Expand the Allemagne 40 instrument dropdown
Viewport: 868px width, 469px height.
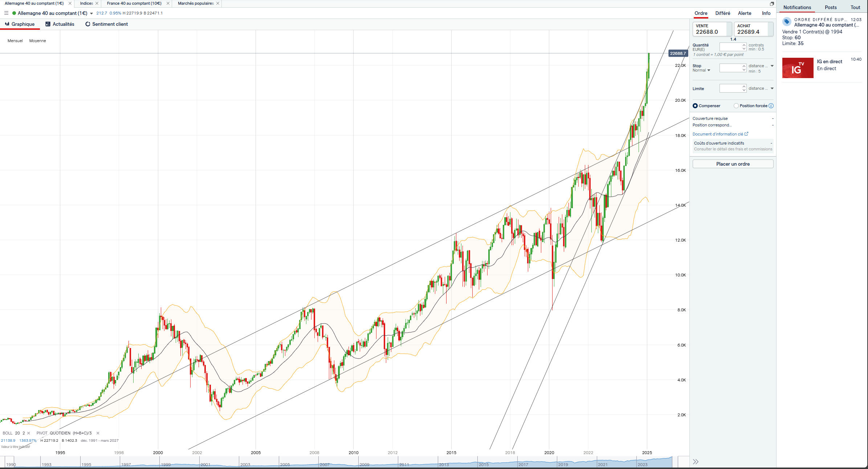click(91, 13)
